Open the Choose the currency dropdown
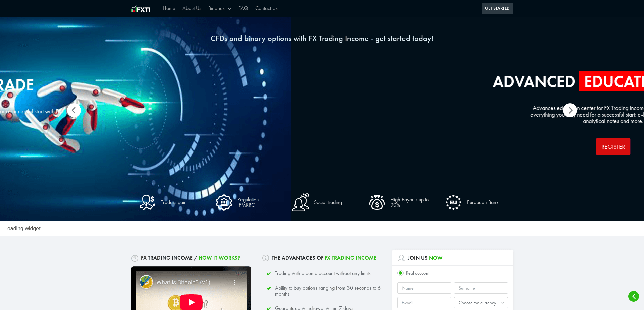Viewport: 644px width, 310px height. click(x=481, y=303)
